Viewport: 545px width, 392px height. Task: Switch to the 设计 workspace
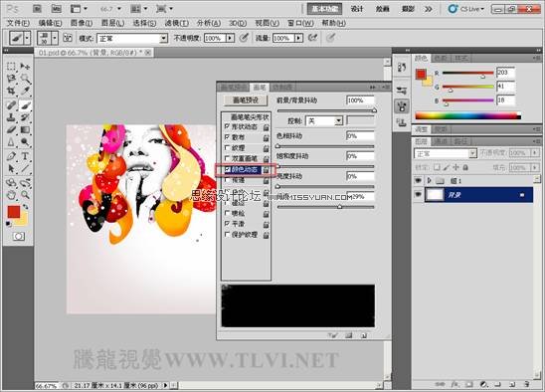click(357, 9)
